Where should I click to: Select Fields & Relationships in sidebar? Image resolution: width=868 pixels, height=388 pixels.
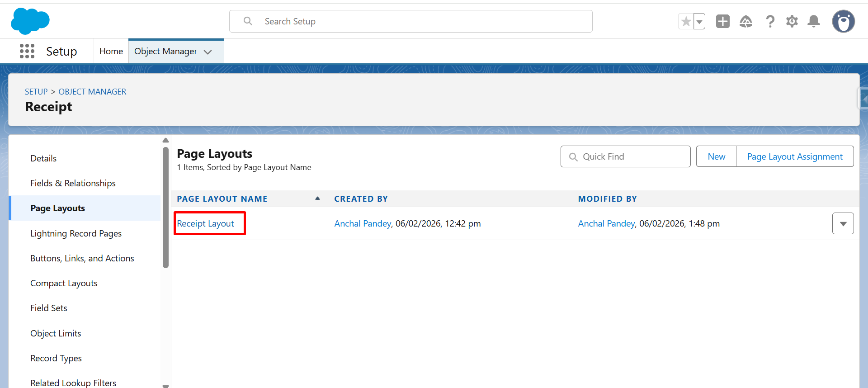(x=73, y=183)
